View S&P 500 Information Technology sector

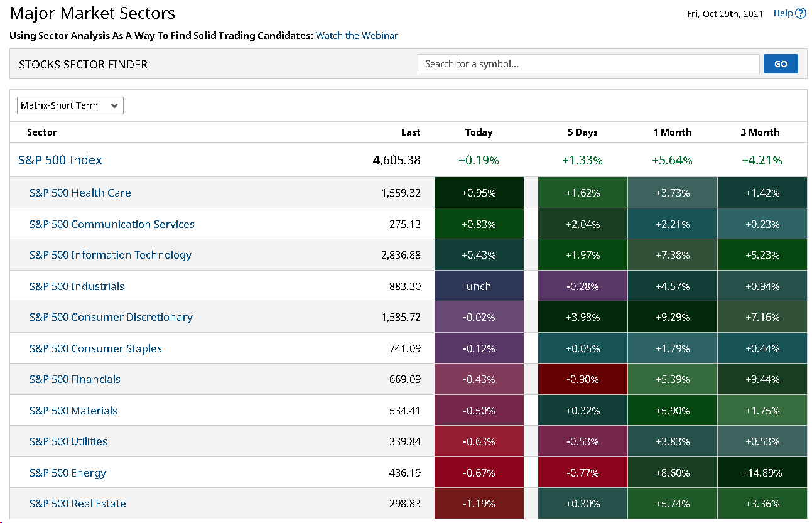click(111, 255)
